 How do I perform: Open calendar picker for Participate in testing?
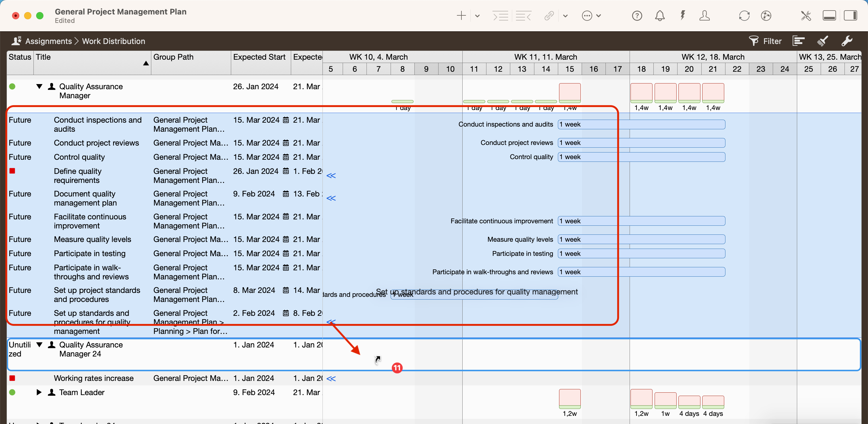pos(286,253)
